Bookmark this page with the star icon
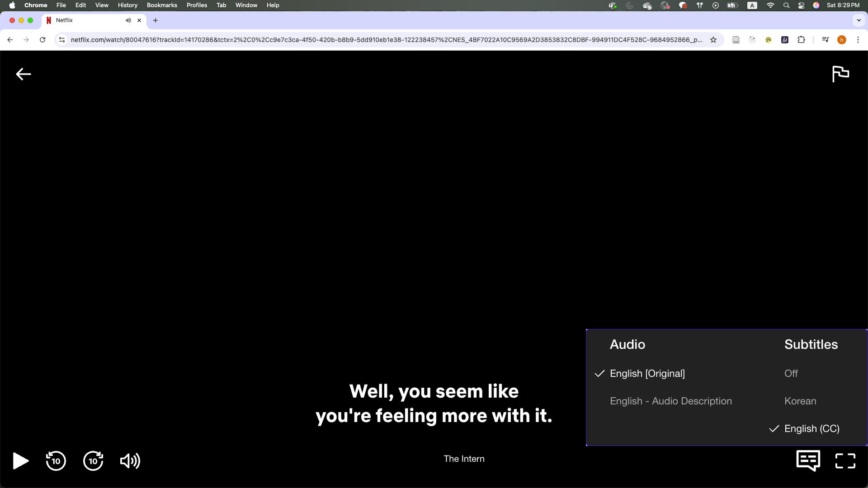 (x=713, y=40)
